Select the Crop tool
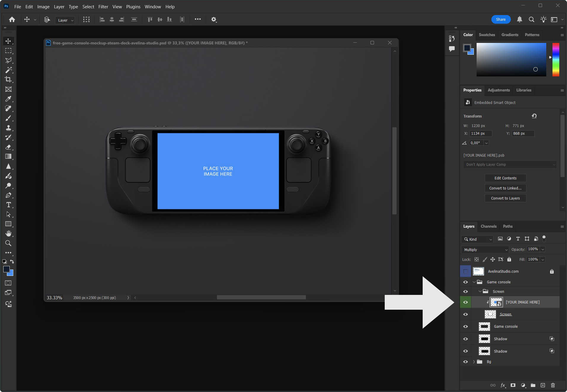 click(x=8, y=80)
